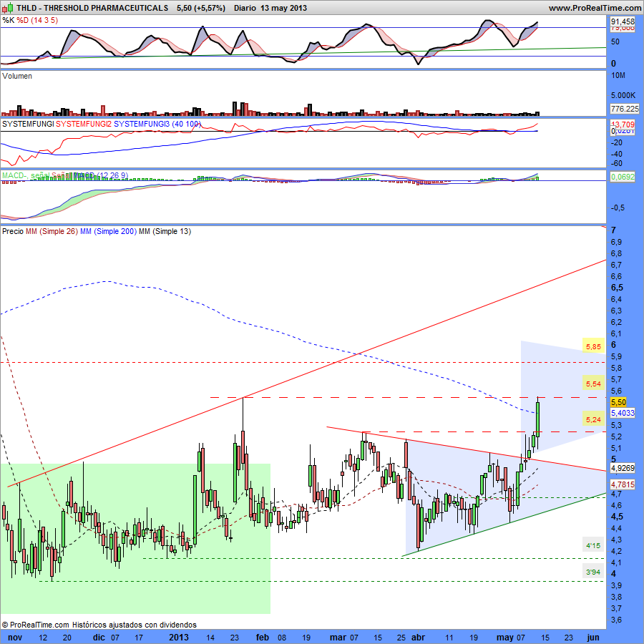Click the candlestick chart icon beside THLD
This screenshot has width=644, height=644.
coord(7,8)
